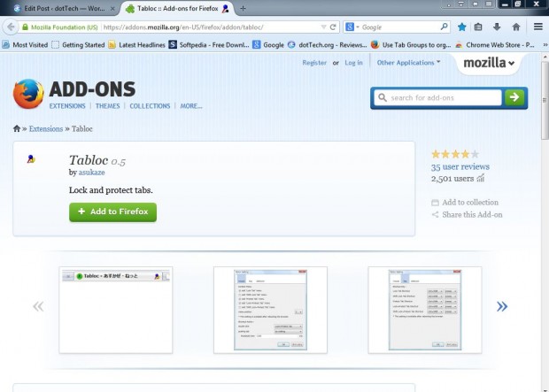Screen dimensions: 549x392
Task: Open the Firefox hamburger menu
Action: 538,27
